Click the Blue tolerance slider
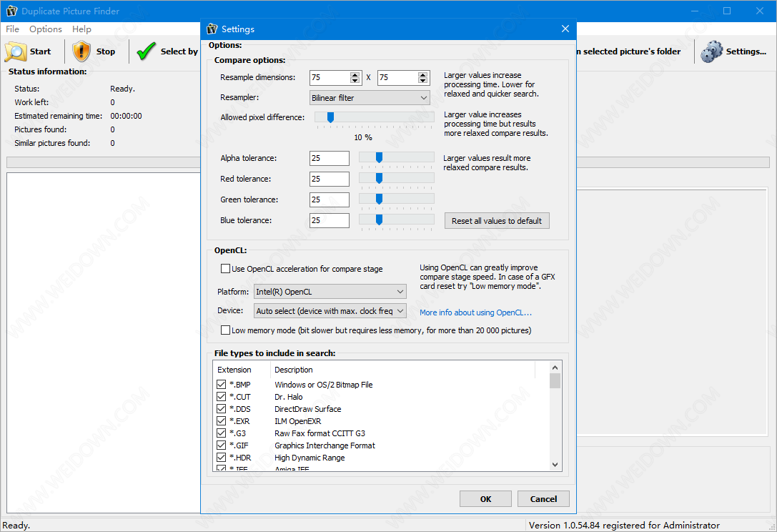This screenshot has height=532, width=777. (x=397, y=220)
